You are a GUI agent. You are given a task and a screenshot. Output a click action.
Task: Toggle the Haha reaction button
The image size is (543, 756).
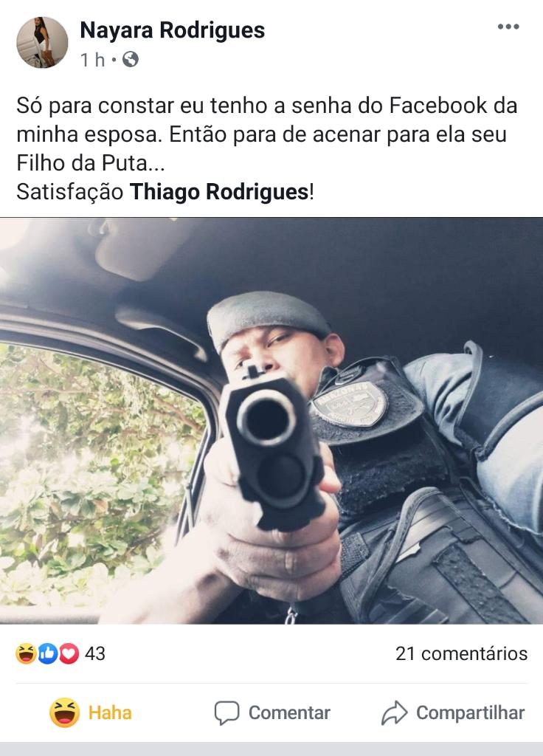pos(91,712)
